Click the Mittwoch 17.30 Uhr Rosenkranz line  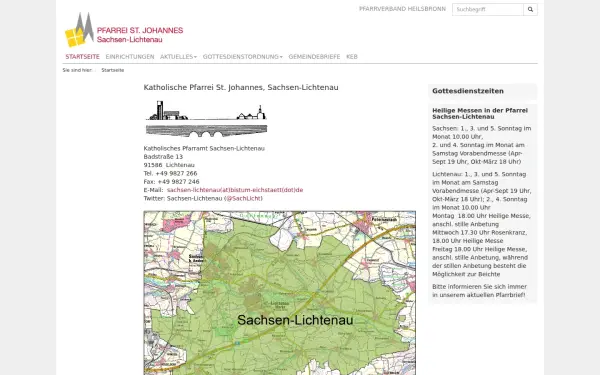coord(479,232)
